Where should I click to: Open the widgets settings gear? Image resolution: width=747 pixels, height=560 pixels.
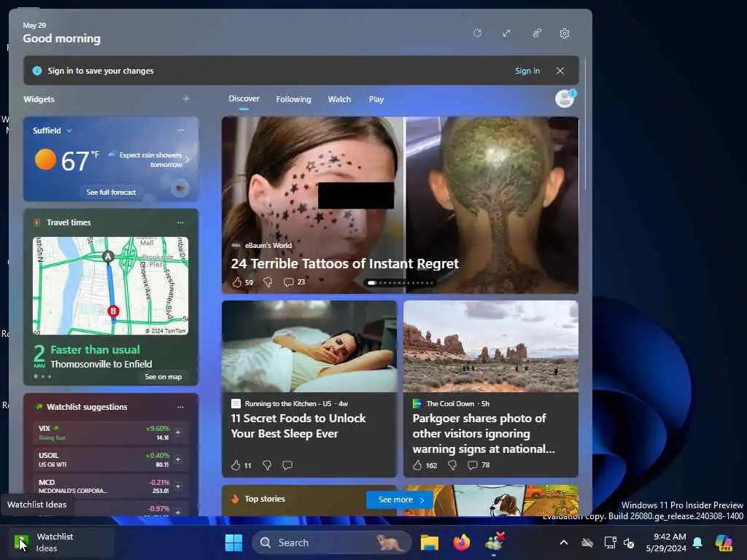565,34
